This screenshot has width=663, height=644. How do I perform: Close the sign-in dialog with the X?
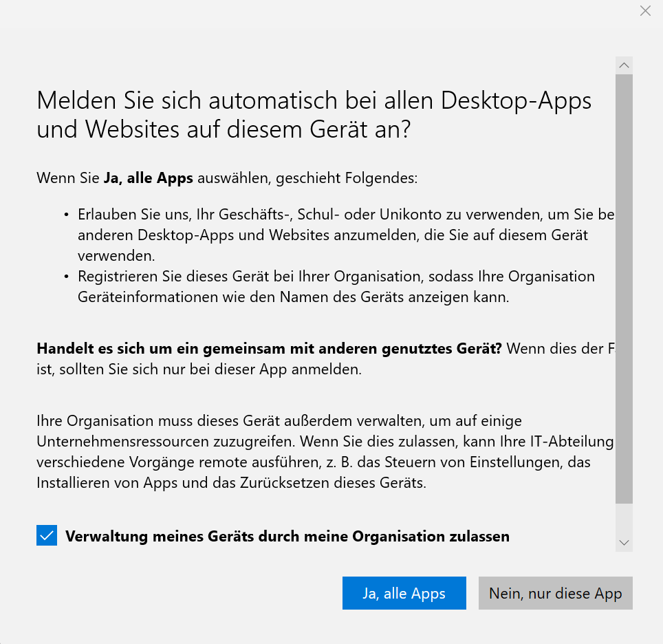(x=645, y=11)
